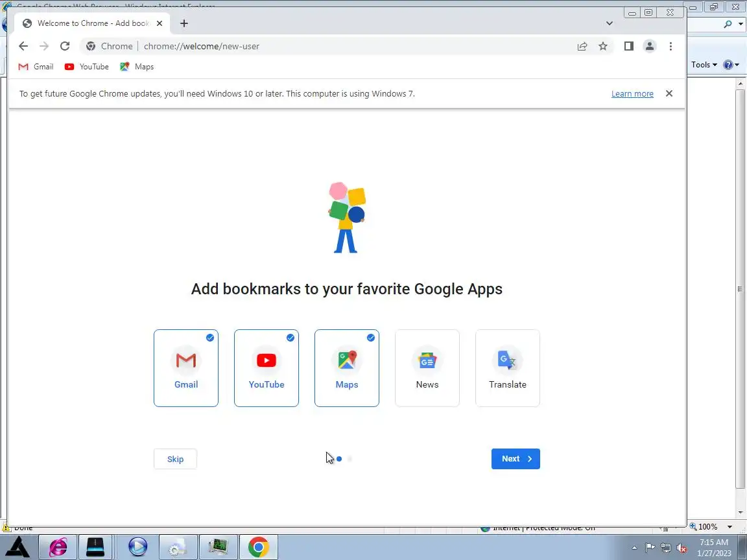747x560 pixels.
Task: Open the profile avatar menu
Action: click(649, 46)
